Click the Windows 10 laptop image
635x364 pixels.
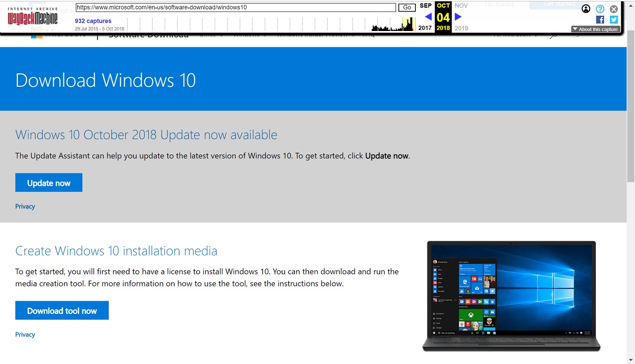pos(512,296)
